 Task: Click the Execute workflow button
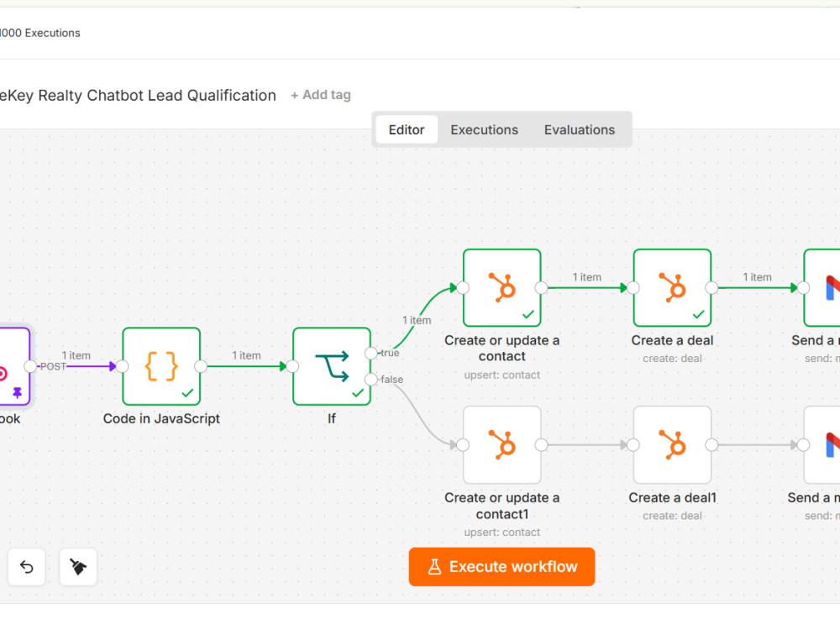502,567
